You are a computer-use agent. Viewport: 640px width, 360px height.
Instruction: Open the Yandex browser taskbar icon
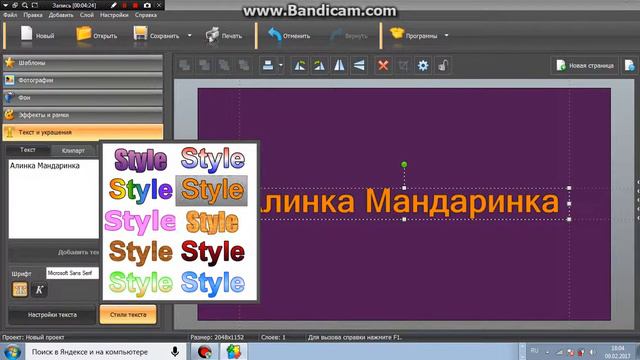pos(204,351)
